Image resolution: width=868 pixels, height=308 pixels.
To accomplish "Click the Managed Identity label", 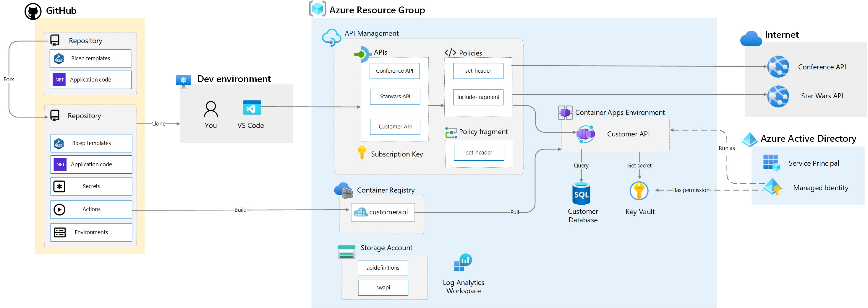I will 820,188.
